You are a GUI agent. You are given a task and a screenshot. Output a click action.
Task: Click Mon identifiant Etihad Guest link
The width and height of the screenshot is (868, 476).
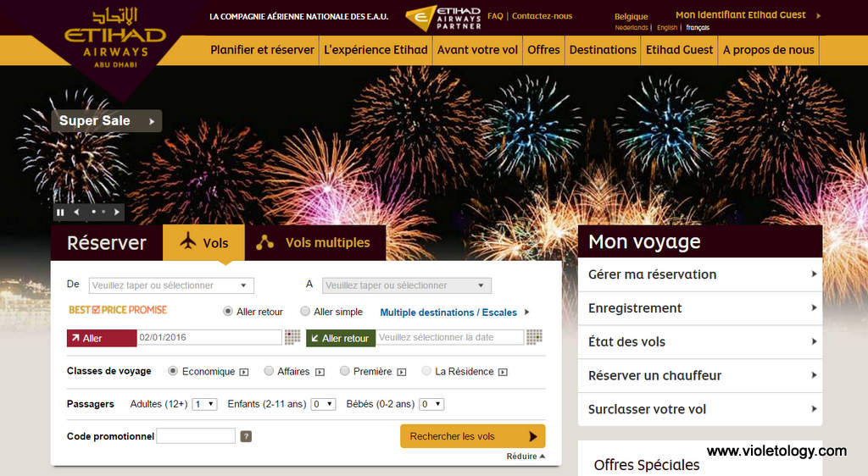pos(741,15)
